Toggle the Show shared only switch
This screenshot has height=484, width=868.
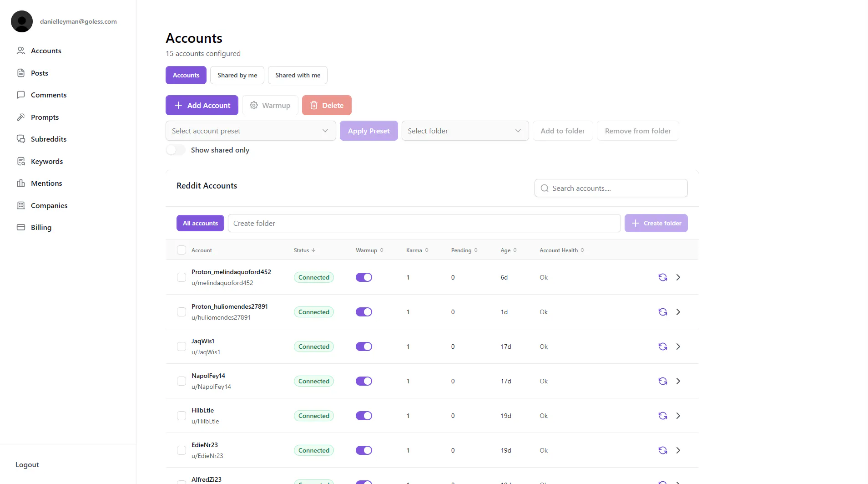[176, 150]
